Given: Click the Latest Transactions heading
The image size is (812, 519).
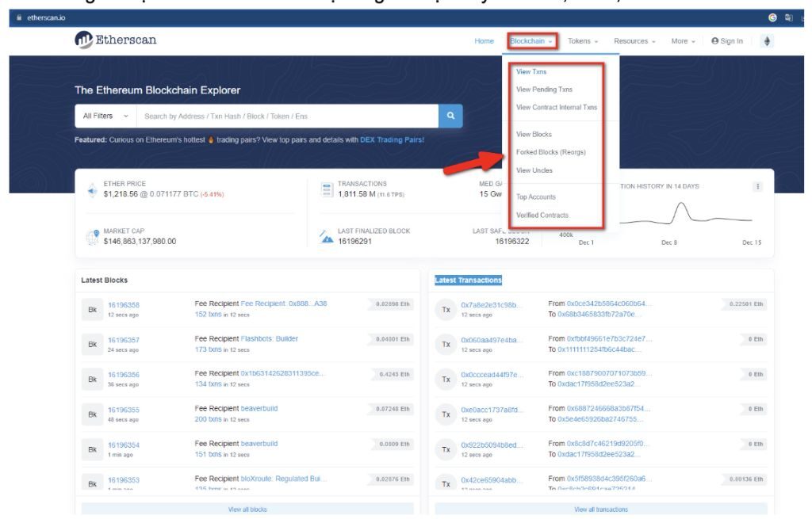Looking at the screenshot, I should (468, 280).
